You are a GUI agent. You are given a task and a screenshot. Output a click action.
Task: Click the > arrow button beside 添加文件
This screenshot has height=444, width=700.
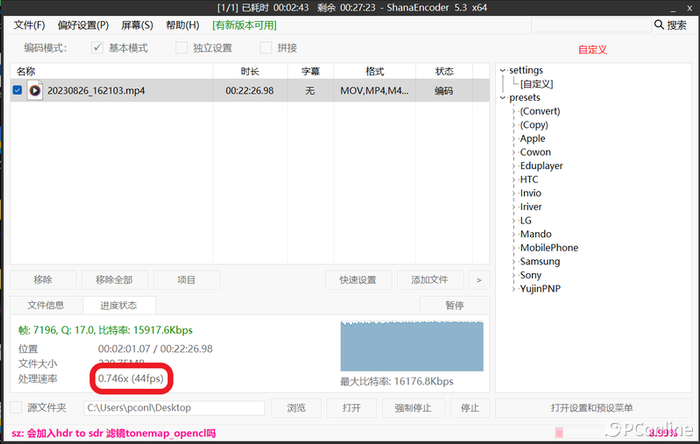(479, 280)
